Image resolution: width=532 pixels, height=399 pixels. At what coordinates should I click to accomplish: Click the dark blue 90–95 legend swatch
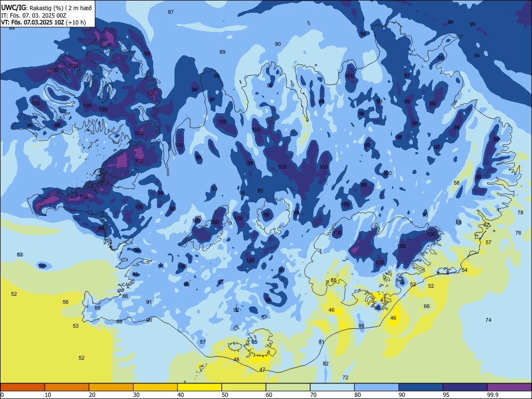pyautogui.click(x=421, y=387)
